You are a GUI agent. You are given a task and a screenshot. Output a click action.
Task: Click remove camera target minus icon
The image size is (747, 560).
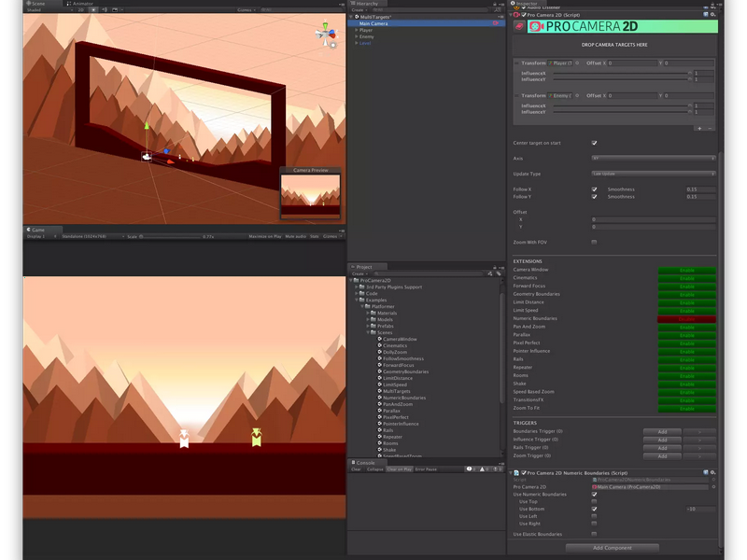(x=710, y=129)
